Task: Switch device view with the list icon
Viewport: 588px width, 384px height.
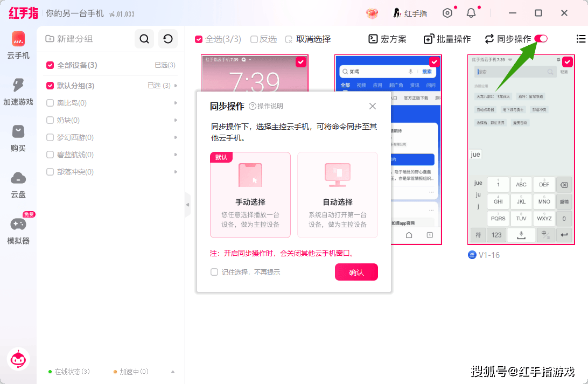Action: point(580,39)
